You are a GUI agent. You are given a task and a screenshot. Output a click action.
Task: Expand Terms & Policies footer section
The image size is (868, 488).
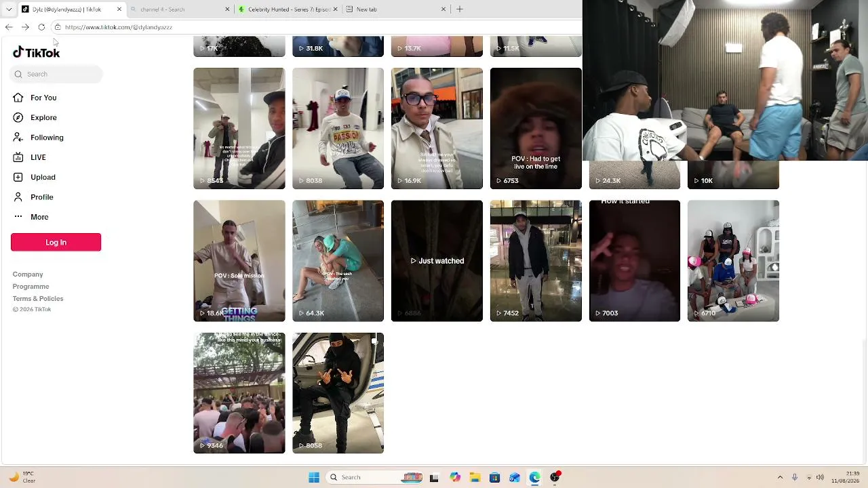pos(38,299)
